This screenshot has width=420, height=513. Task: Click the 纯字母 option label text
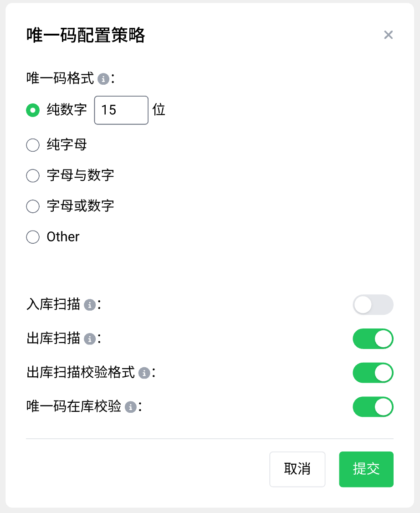point(67,145)
